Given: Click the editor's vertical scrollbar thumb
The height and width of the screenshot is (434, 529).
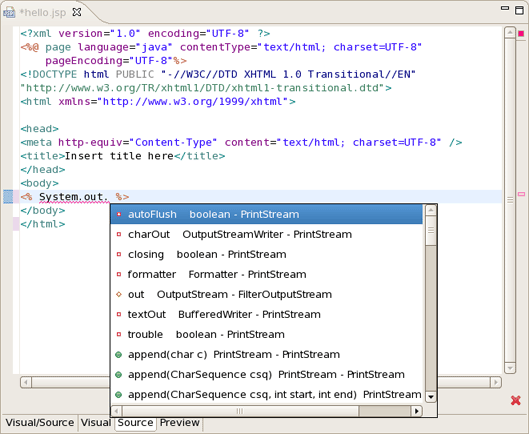Looking at the screenshot, I should click(x=510, y=200).
